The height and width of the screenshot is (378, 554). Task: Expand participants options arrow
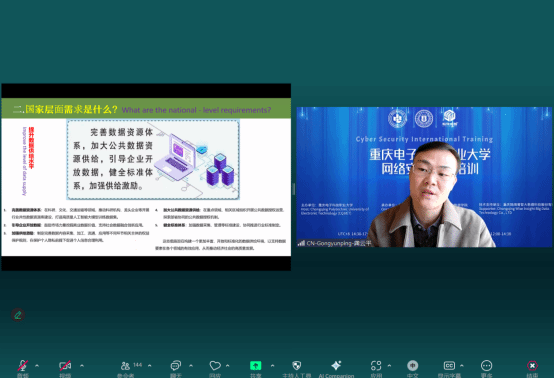[x=149, y=366]
